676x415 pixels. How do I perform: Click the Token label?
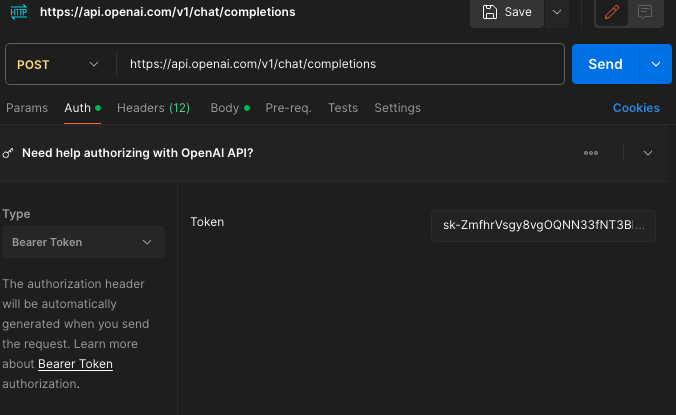(207, 222)
